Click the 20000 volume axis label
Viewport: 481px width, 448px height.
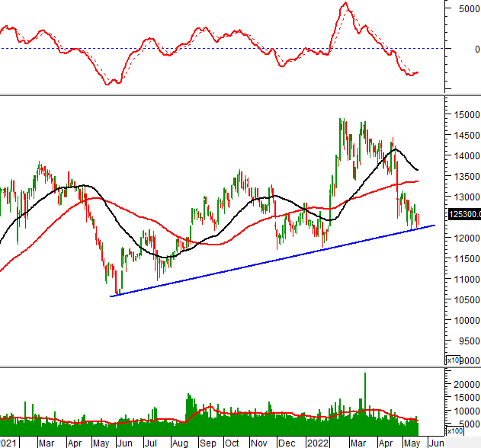(465, 386)
